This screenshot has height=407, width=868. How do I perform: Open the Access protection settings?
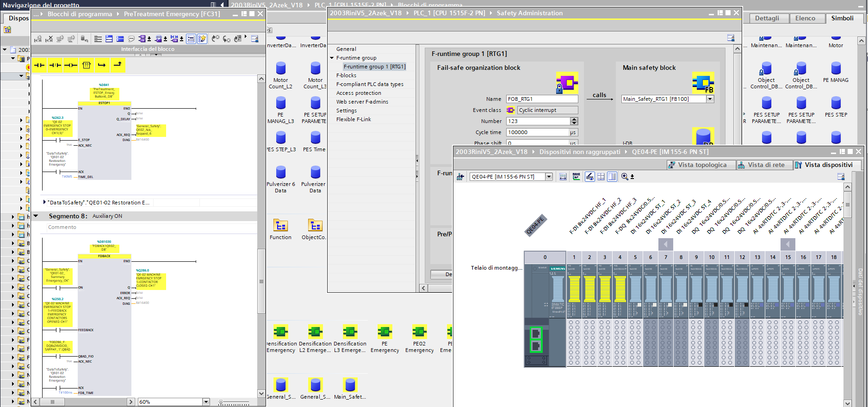tap(359, 93)
